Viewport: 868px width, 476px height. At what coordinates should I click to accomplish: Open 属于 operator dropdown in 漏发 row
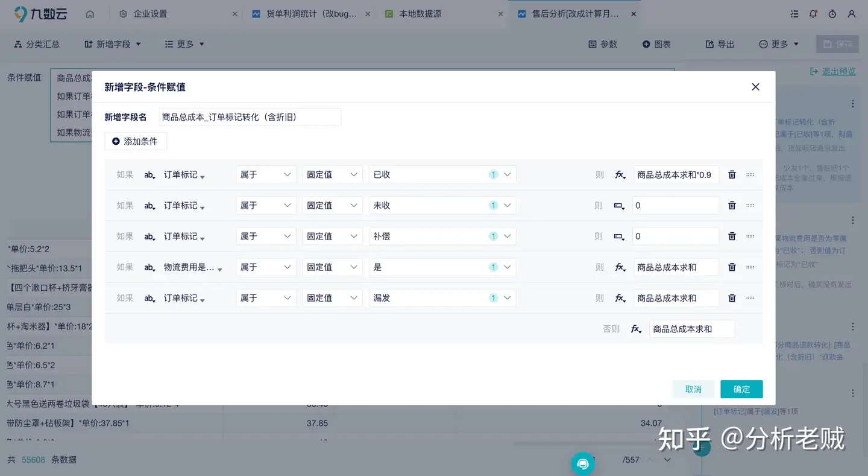[x=266, y=297]
